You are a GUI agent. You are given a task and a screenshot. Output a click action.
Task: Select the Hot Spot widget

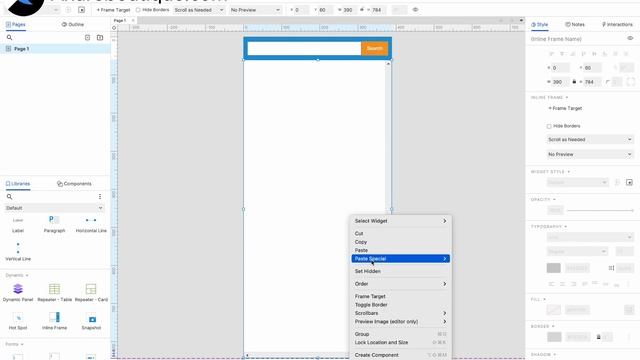(x=18, y=321)
